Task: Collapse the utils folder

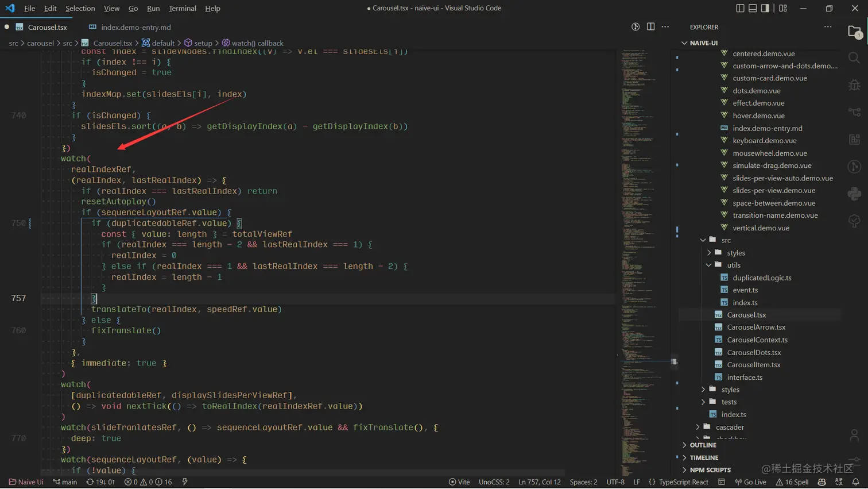Action: tap(709, 265)
